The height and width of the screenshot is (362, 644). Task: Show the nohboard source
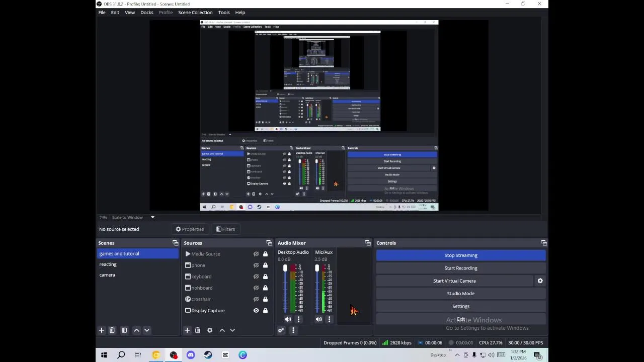coord(256,288)
